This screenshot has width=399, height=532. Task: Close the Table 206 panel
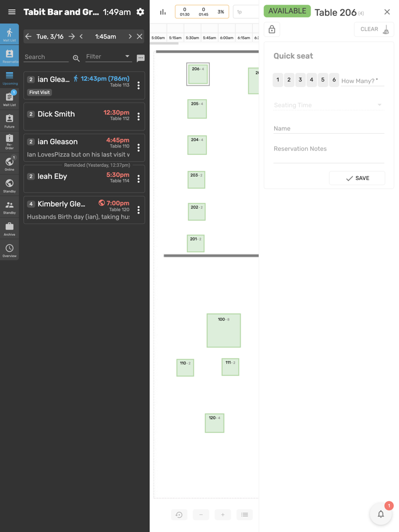[x=387, y=12]
